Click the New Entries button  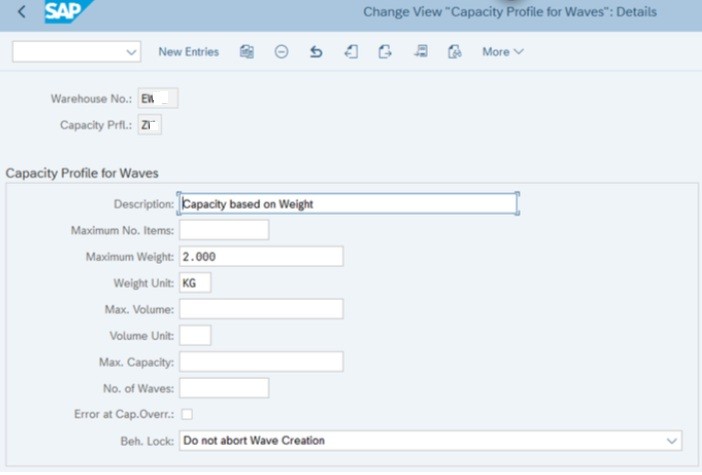tap(188, 52)
